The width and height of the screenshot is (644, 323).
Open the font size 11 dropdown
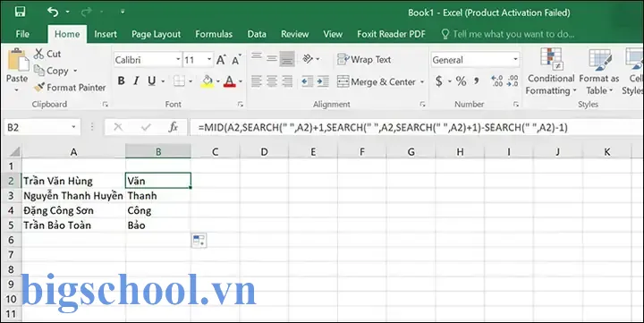click(x=209, y=60)
